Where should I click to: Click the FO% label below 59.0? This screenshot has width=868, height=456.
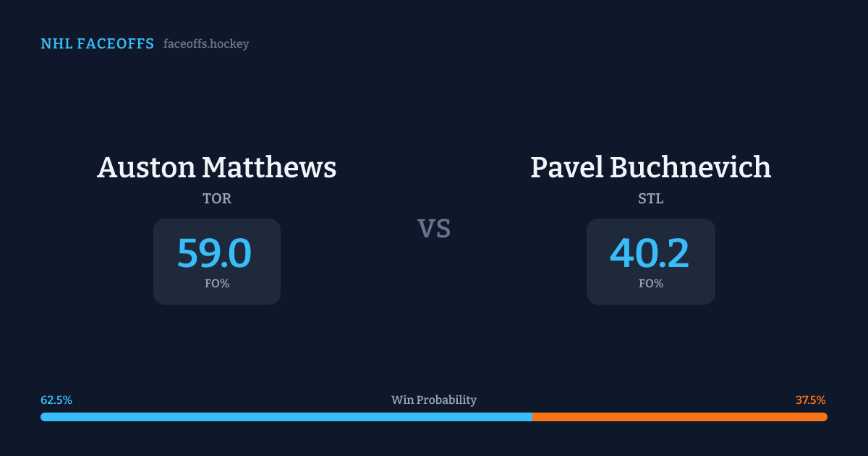(x=217, y=284)
